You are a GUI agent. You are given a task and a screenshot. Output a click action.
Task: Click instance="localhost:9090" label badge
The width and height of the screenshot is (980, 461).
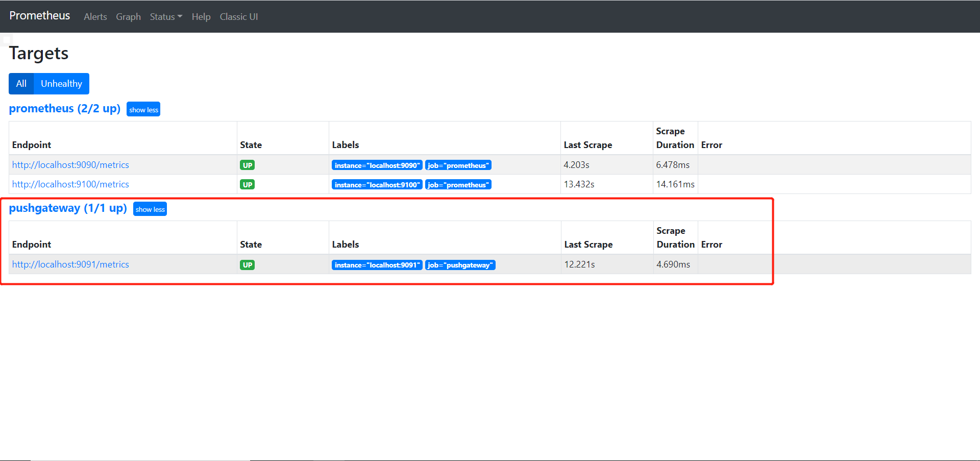(377, 165)
